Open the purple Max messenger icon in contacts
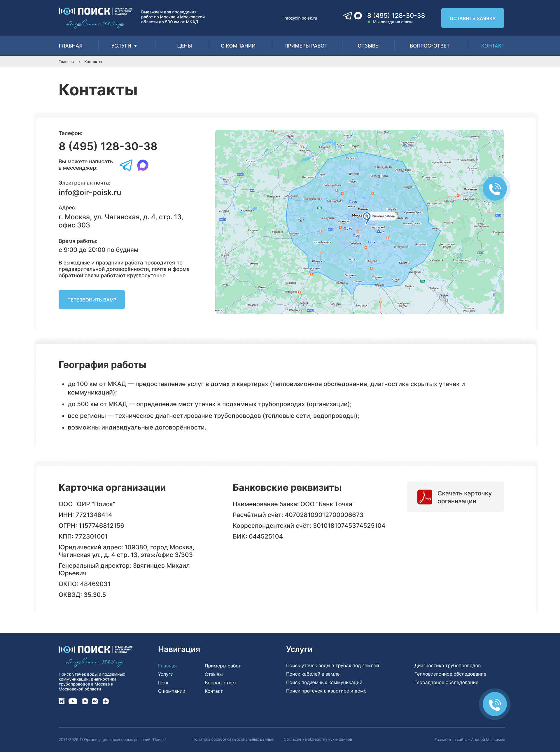 (x=143, y=165)
